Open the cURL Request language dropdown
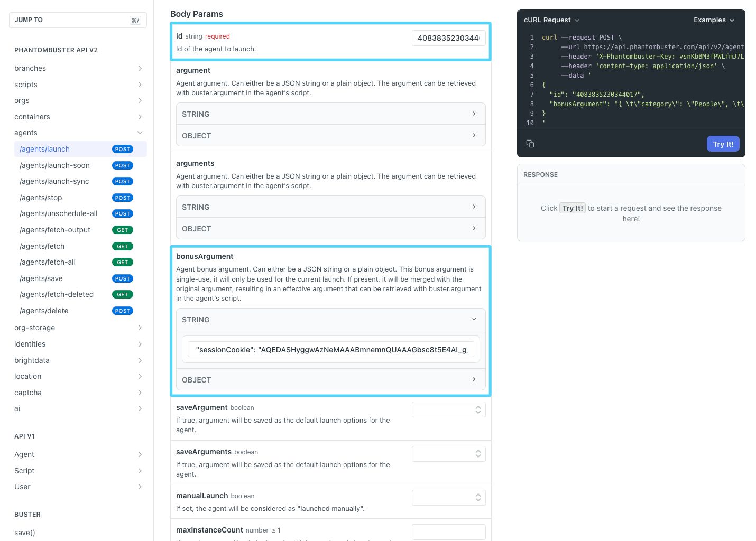 point(551,20)
